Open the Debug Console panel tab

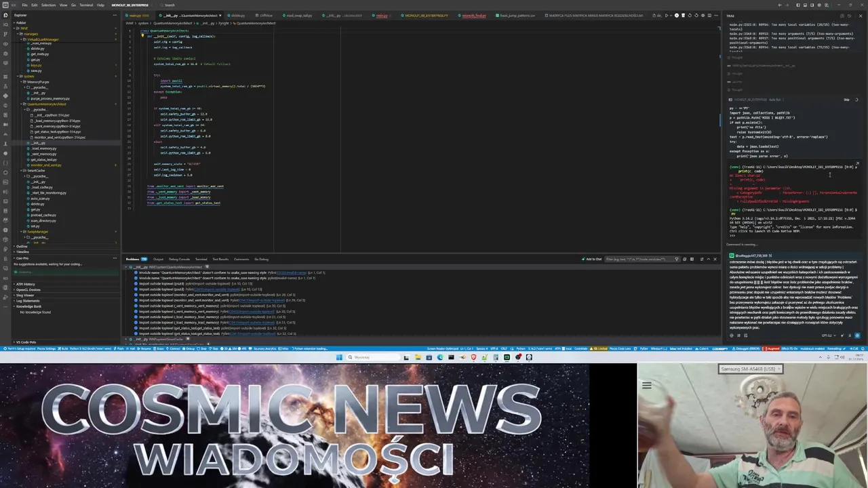[x=179, y=259]
